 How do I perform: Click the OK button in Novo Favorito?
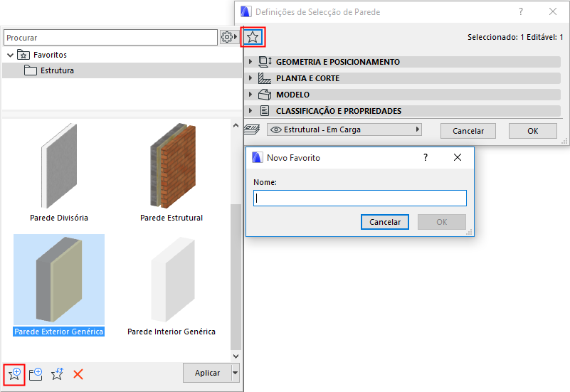pos(442,222)
